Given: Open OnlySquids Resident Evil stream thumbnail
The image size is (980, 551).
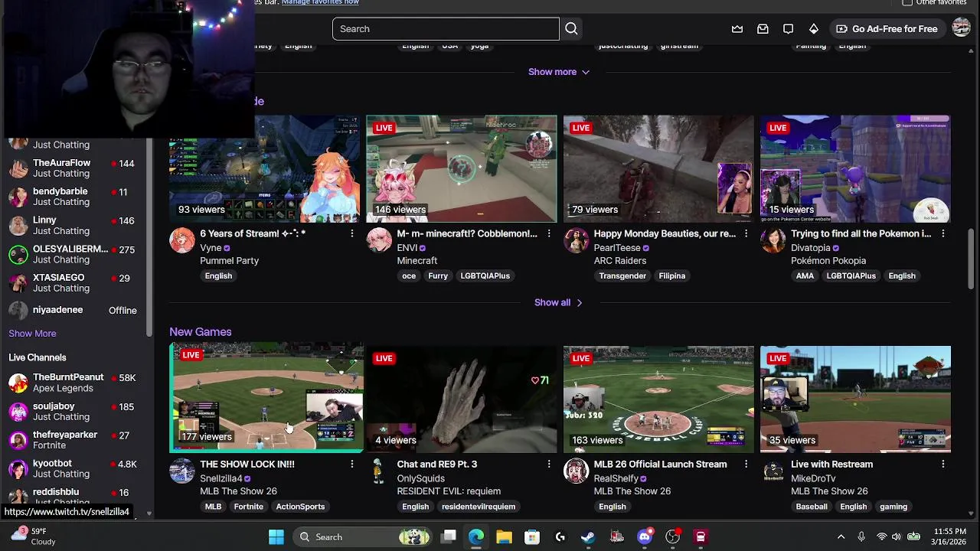Looking at the screenshot, I should [x=462, y=399].
